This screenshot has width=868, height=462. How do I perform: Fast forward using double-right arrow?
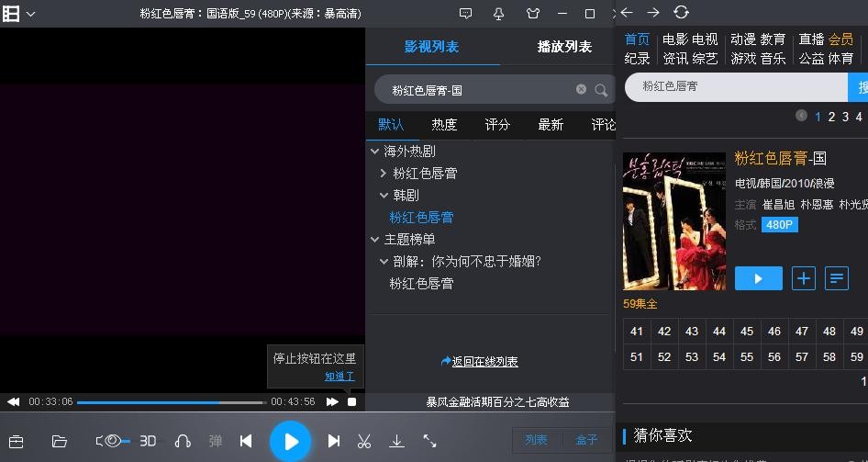click(332, 401)
